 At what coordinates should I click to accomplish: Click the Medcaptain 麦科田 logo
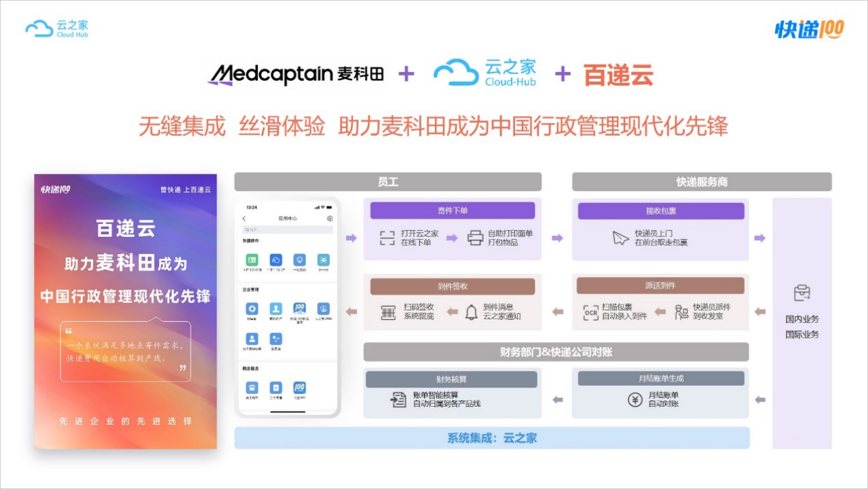296,74
